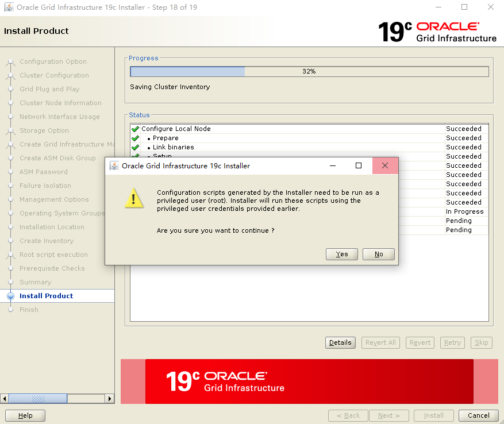Open the Help dialog

25,415
